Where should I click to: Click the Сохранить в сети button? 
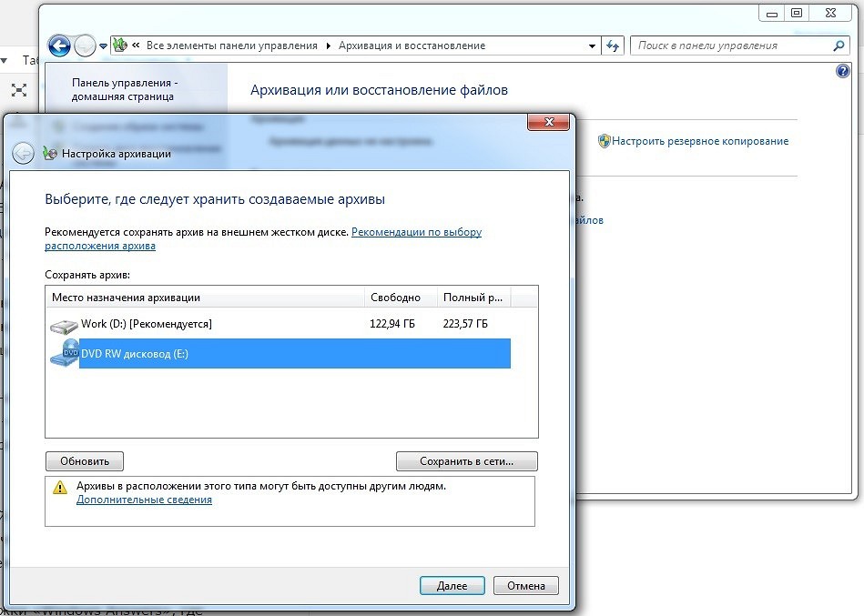coord(467,461)
